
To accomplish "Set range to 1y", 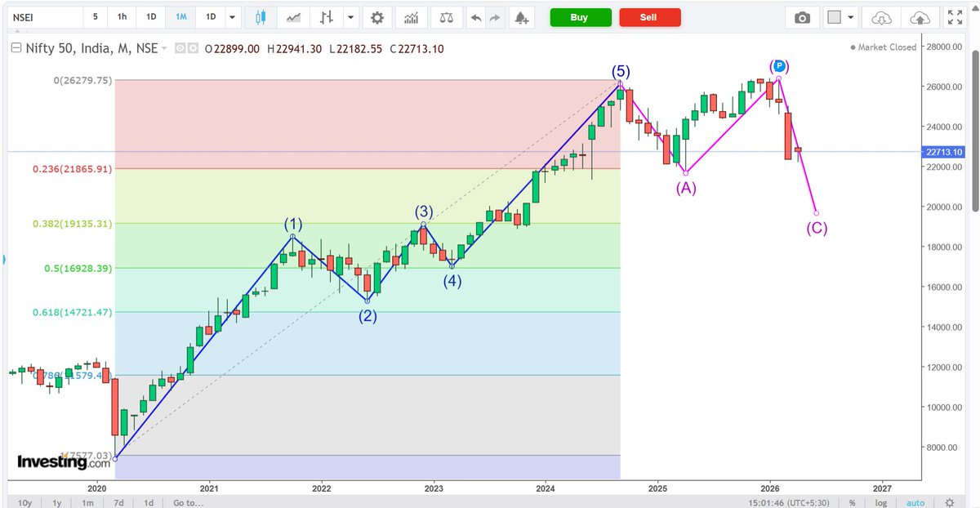I will point(57,502).
